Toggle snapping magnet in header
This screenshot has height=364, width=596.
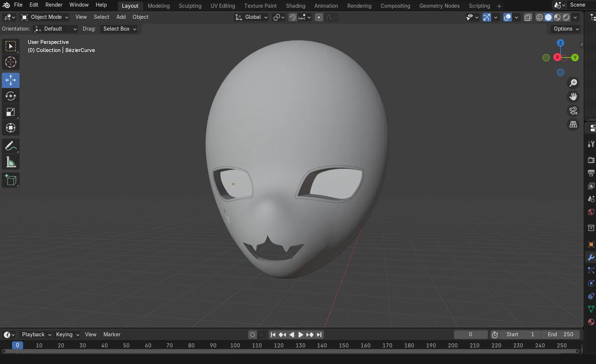click(x=292, y=17)
